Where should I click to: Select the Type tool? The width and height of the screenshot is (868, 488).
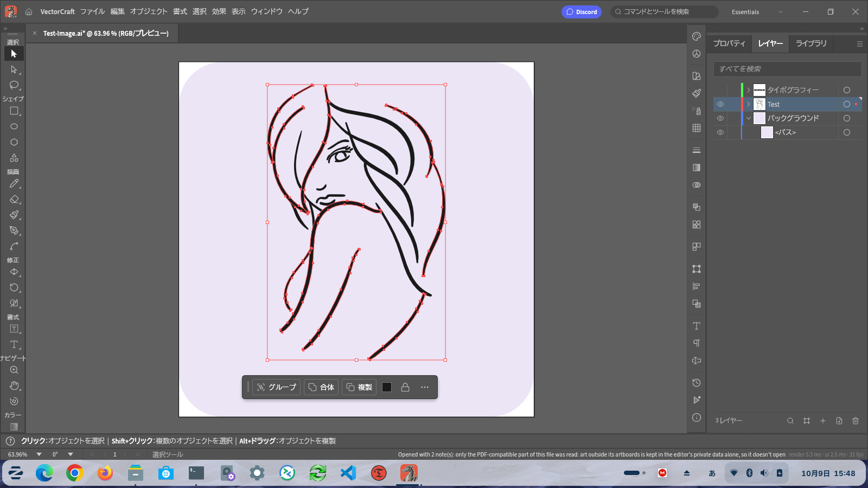14,344
